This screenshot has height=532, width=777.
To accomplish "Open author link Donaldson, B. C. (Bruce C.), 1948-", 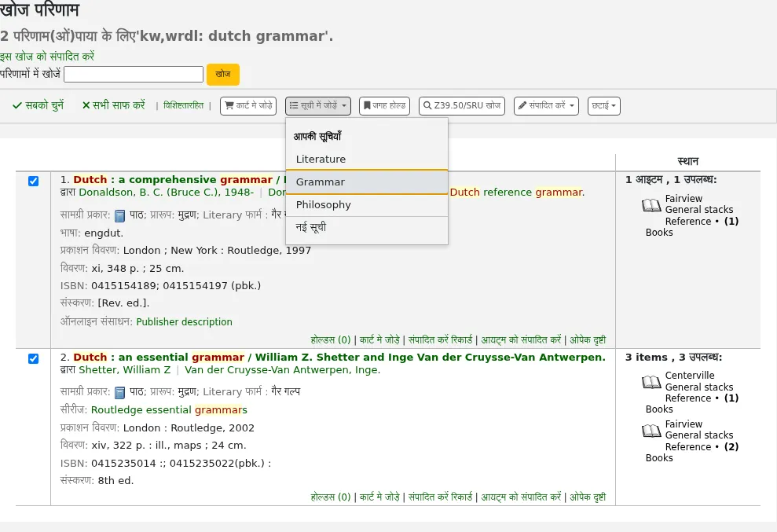I will pos(166,193).
